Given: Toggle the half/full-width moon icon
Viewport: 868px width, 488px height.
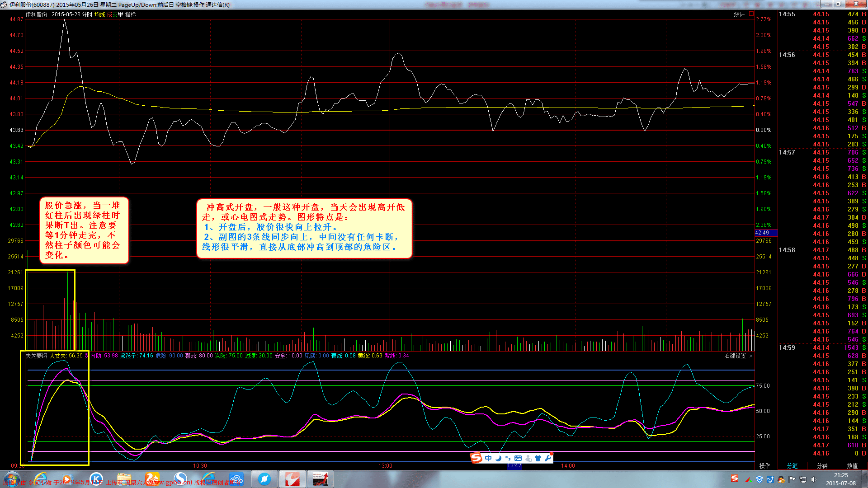Looking at the screenshot, I should coord(498,458).
